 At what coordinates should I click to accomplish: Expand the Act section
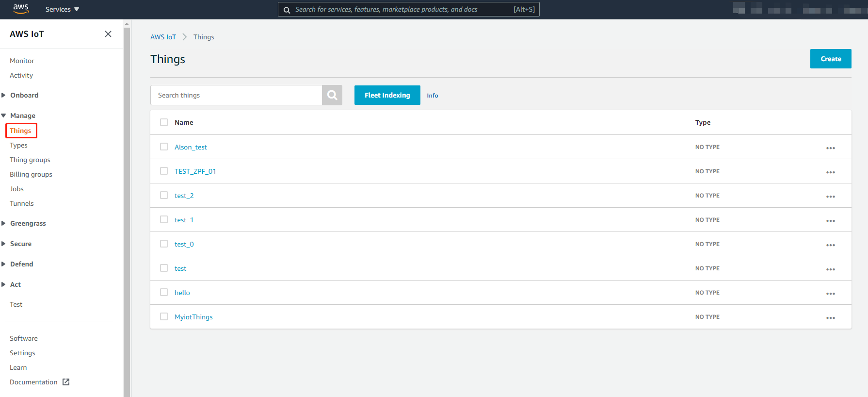pos(11,284)
